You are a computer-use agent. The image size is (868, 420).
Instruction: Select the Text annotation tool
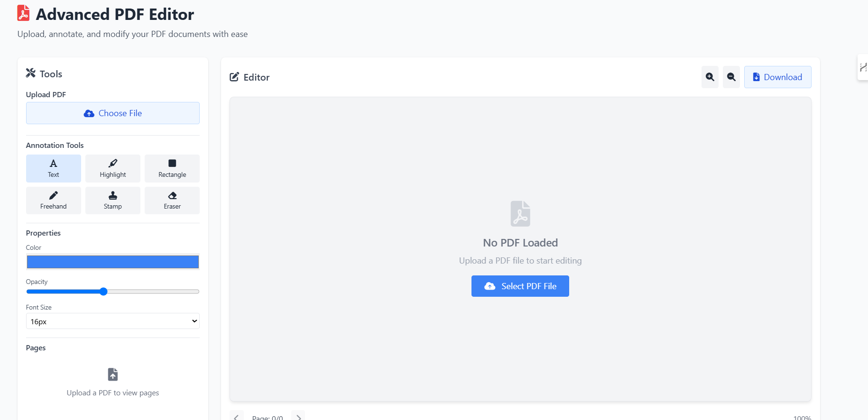54,168
